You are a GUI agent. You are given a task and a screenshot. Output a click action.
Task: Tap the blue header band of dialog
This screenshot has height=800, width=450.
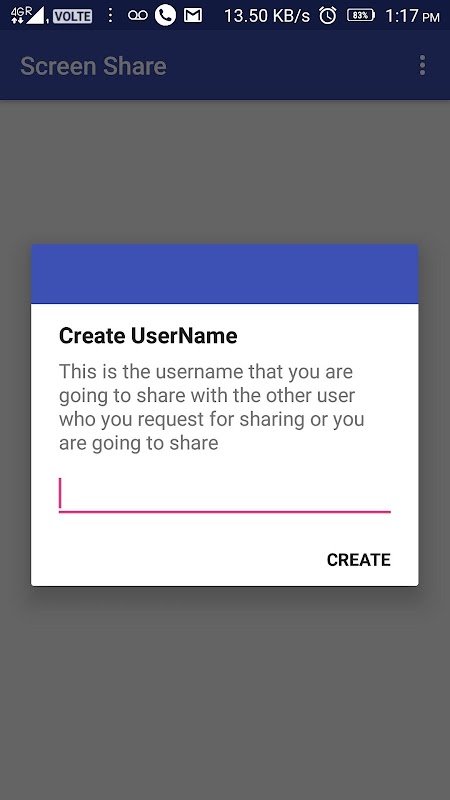224,274
